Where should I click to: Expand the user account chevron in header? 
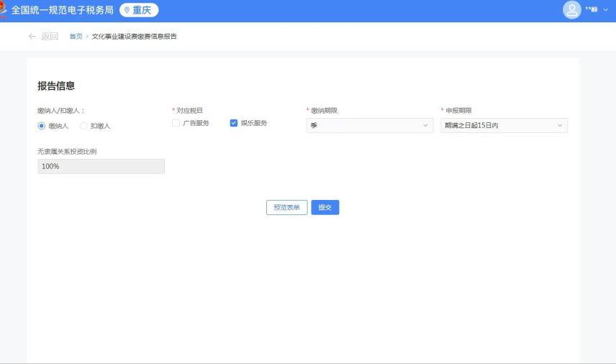[606, 10]
